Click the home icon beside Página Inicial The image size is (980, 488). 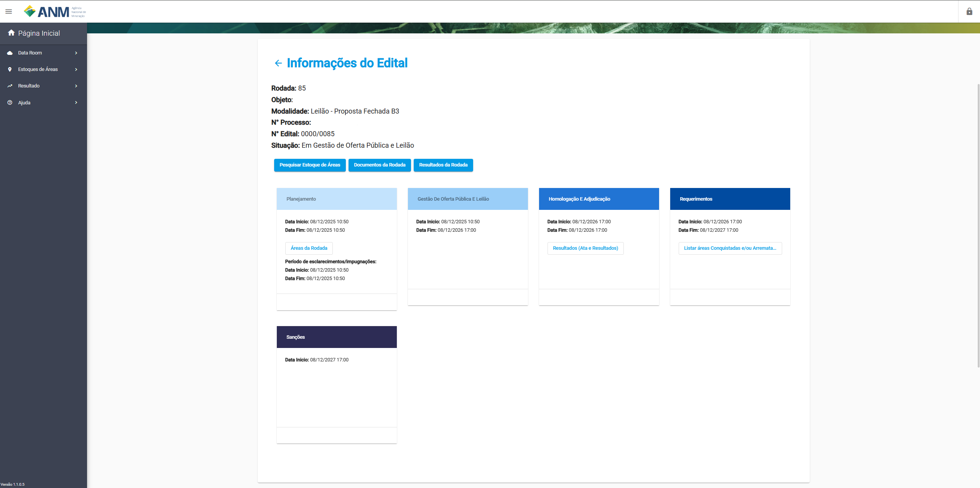(11, 33)
